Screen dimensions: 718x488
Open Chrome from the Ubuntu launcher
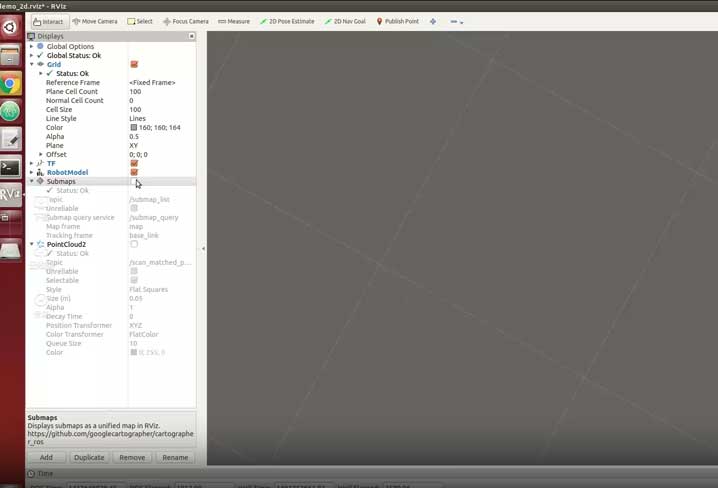(x=11, y=84)
